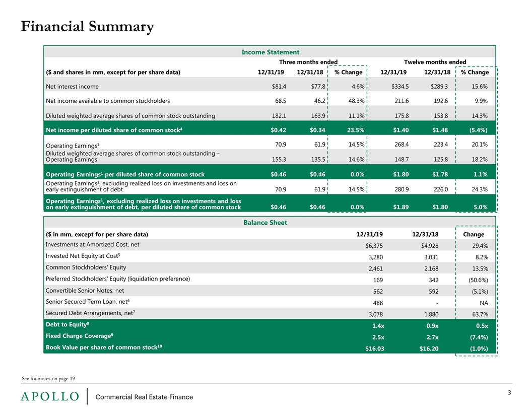The image size is (532, 411).
Task: Click 'Common Stockholders' Equity' row label
Action: 86,267
